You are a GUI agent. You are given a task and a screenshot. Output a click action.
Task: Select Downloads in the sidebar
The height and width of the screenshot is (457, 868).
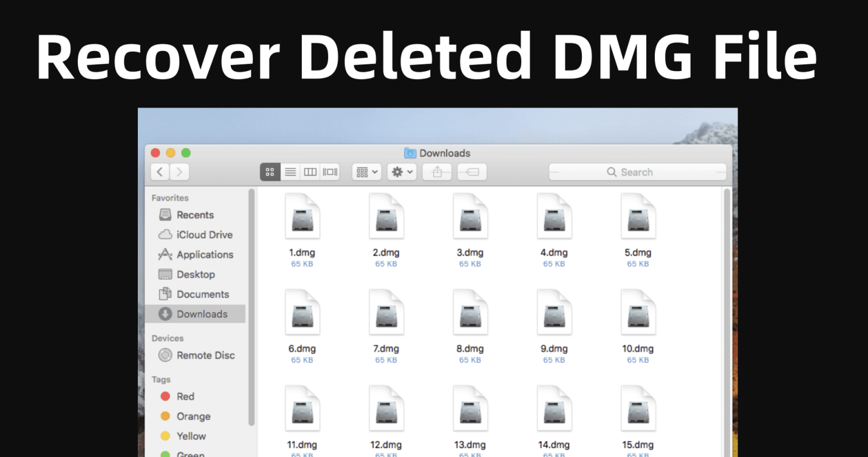click(195, 314)
